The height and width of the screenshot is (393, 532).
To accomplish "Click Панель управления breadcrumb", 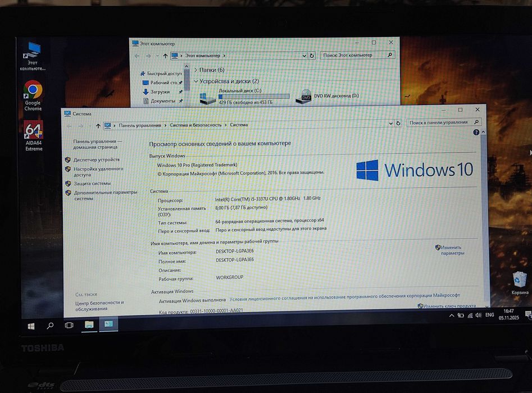I will click(x=140, y=125).
